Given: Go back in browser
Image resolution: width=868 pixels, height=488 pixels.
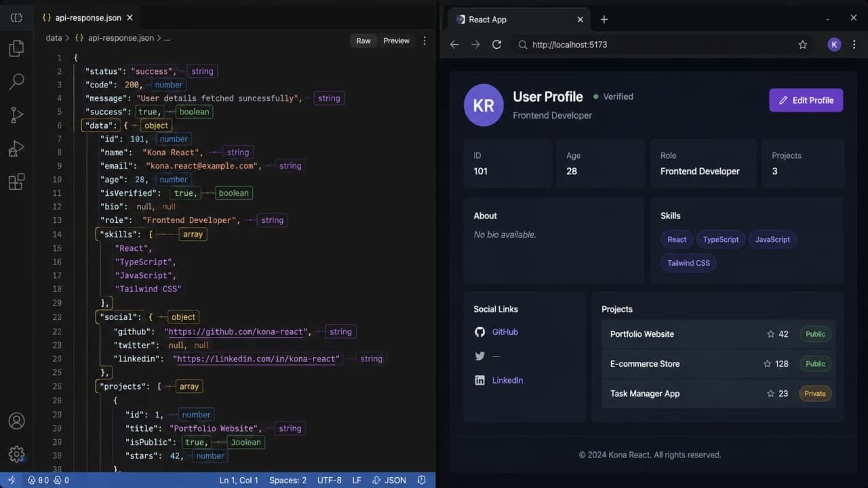Looking at the screenshot, I should tap(454, 45).
